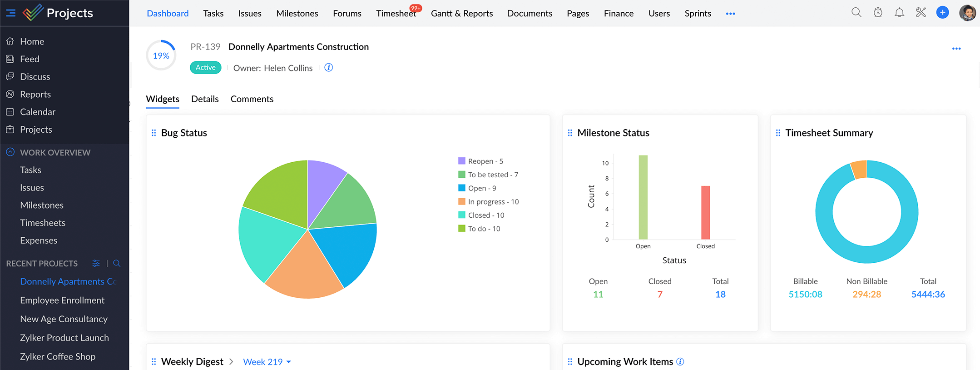Switch to the Details tab
Image resolution: width=980 pixels, height=370 pixels.
click(205, 99)
